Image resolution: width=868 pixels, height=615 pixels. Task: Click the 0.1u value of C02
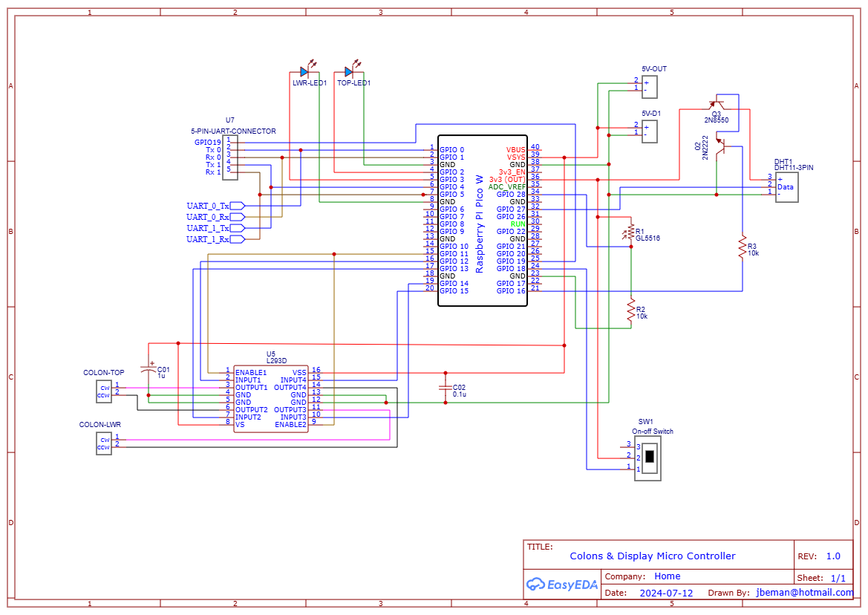460,394
